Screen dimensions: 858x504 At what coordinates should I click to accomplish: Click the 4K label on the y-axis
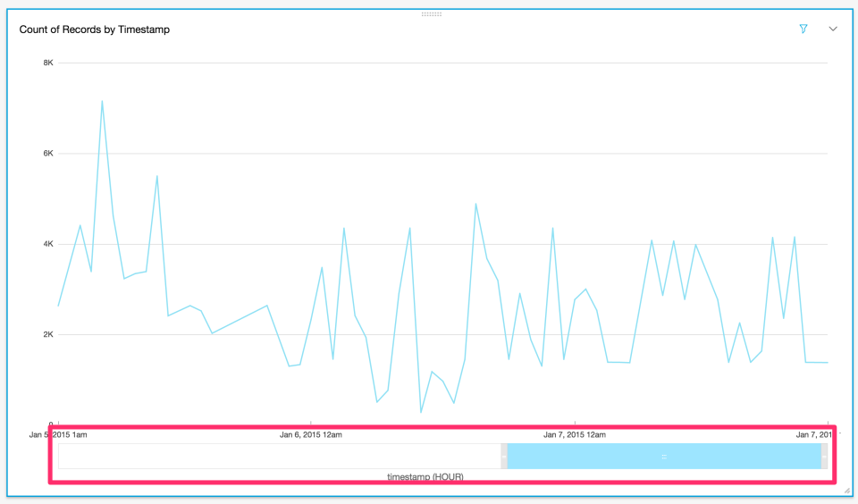[48, 244]
